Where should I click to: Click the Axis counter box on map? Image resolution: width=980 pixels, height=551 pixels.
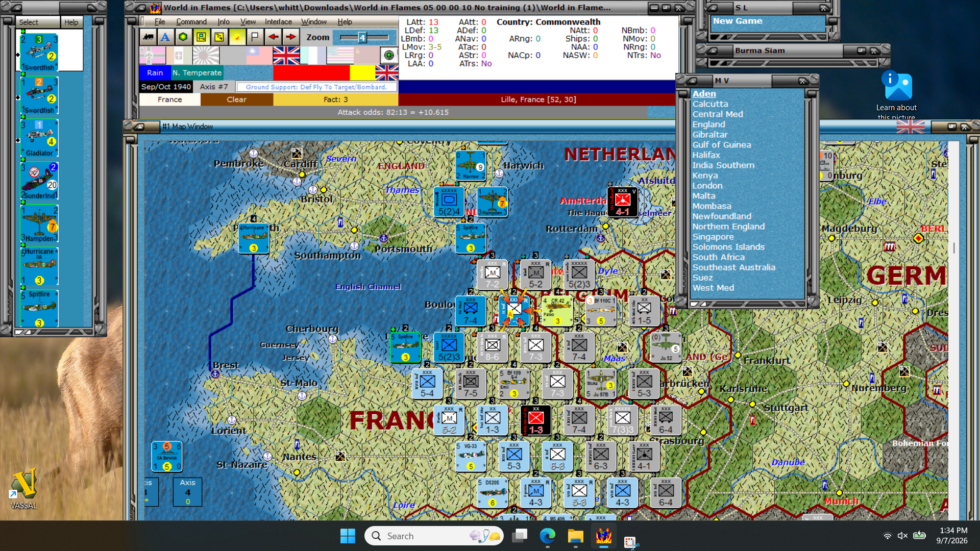[187, 492]
